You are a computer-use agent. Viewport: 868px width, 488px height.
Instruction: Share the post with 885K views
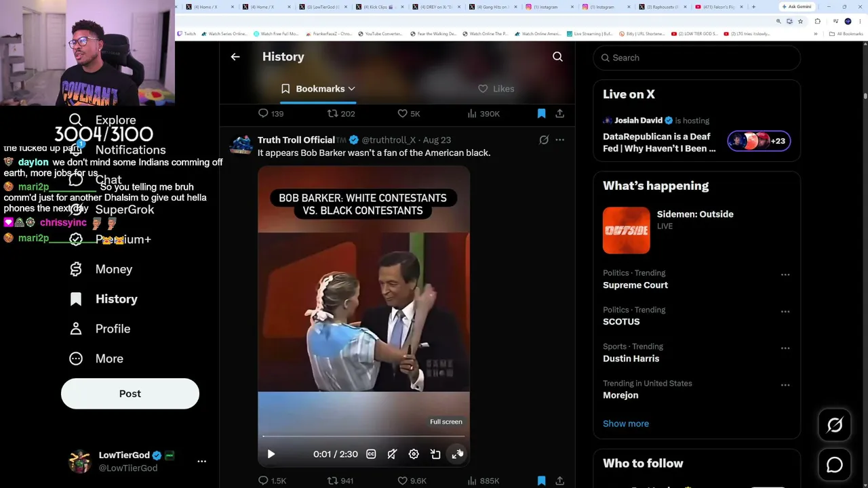point(559,481)
